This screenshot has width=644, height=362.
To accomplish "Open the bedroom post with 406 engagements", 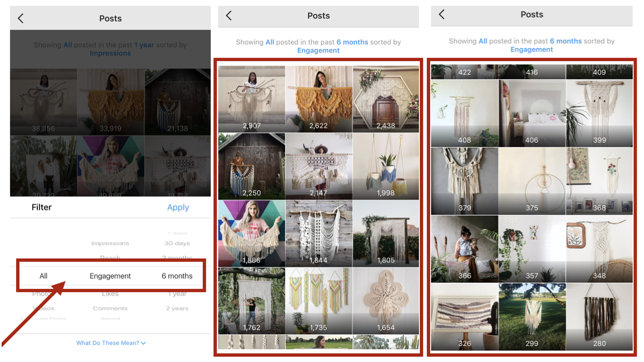I will tap(532, 113).
